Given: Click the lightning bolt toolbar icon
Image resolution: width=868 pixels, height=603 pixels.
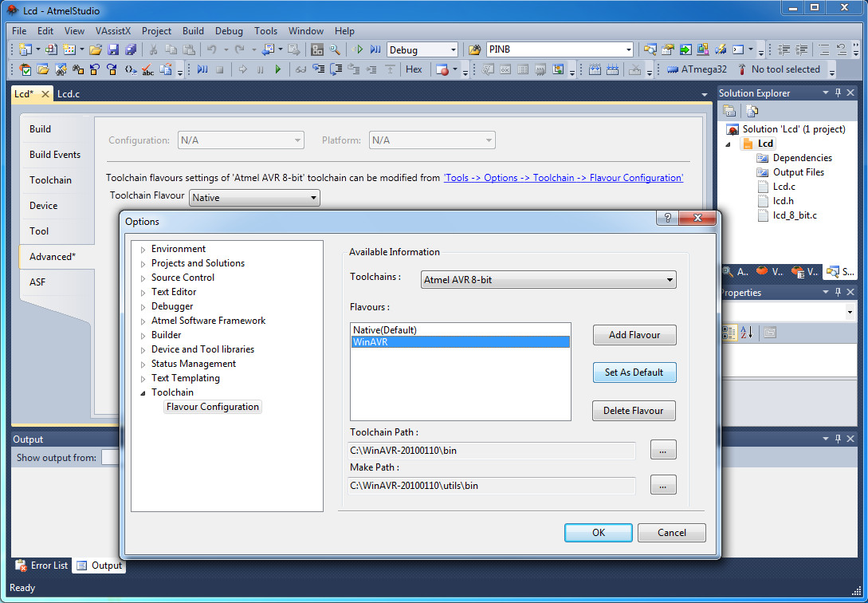Looking at the screenshot, I should coord(721,49).
